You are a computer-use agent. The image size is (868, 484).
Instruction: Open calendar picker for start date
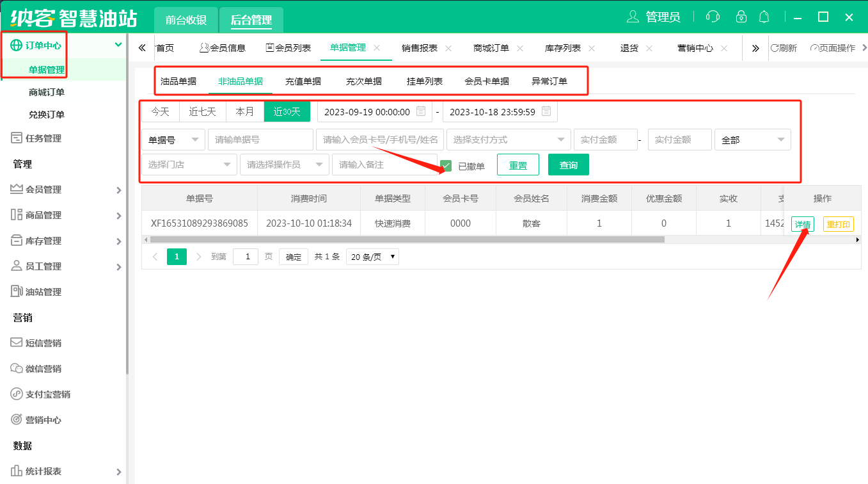tap(421, 111)
